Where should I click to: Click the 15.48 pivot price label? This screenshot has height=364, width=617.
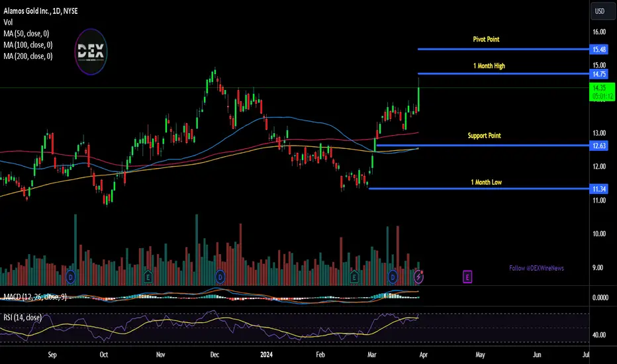599,50
